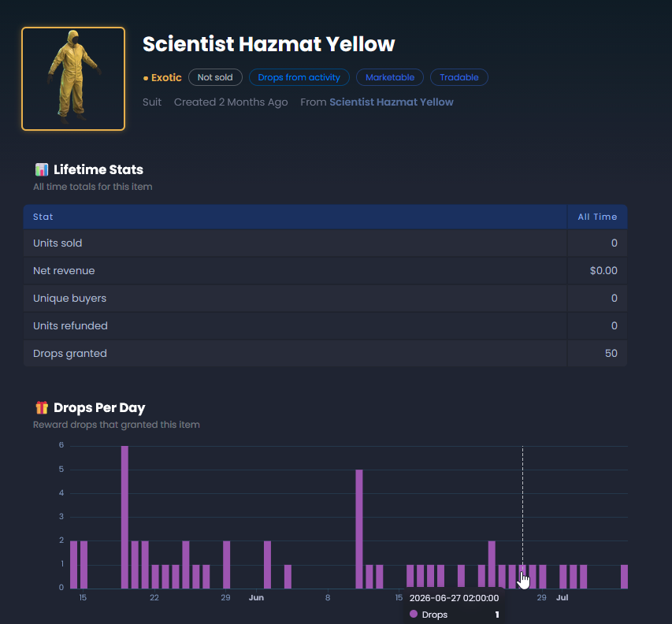This screenshot has width=672, height=624.
Task: Click the Not sold tag
Action: (215, 77)
